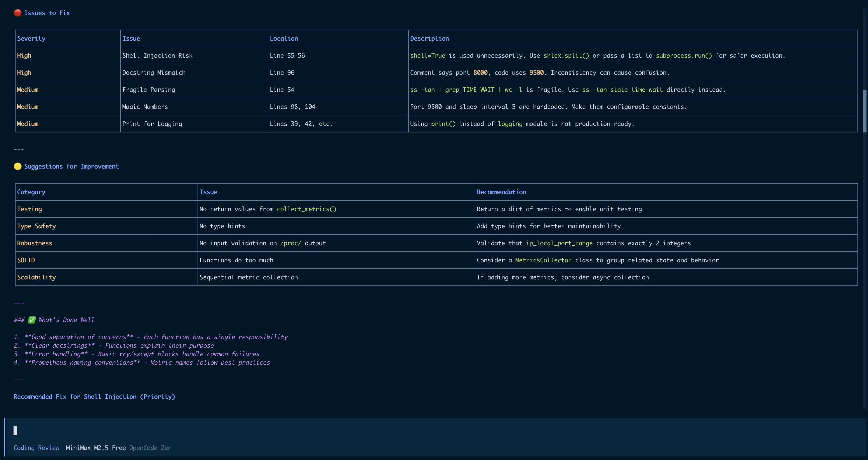Click the green checkmark beside What's Done Well

point(32,320)
